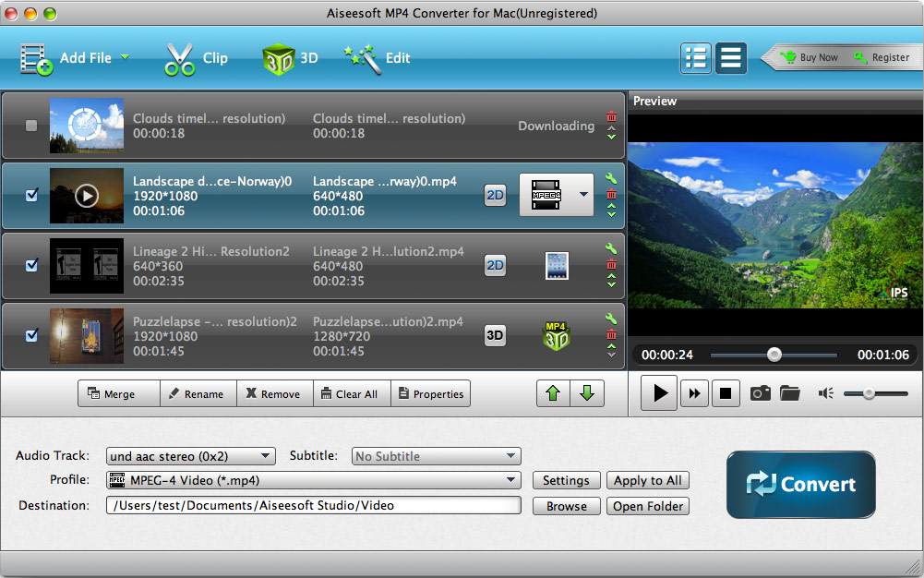Click MP4 3D profile icon on Puzzlelapse row
The image size is (924, 578).
556,336
